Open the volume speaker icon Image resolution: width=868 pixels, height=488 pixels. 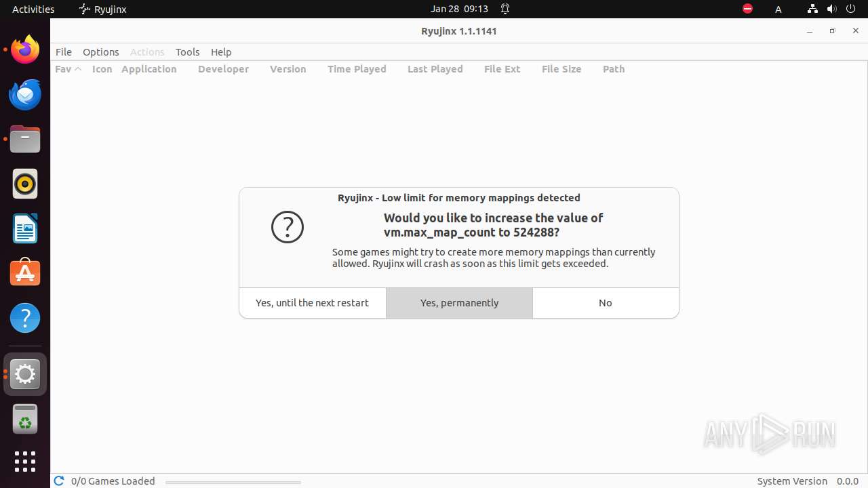tap(831, 9)
